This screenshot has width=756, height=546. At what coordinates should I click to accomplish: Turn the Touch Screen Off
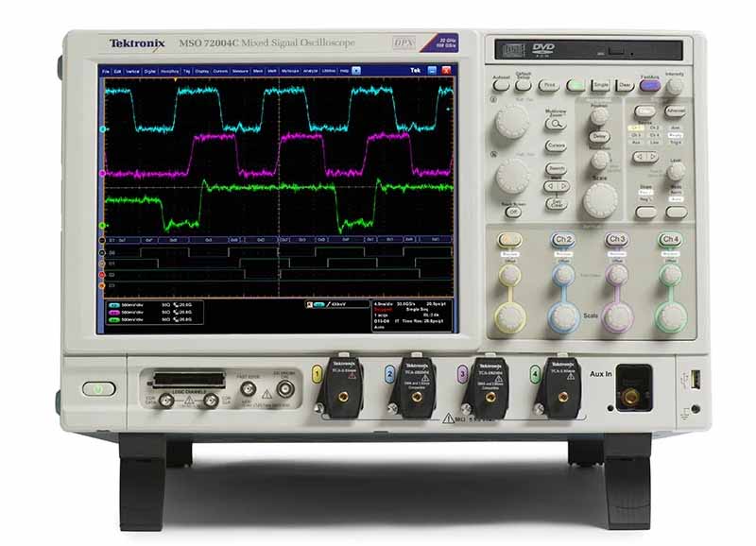(x=514, y=211)
